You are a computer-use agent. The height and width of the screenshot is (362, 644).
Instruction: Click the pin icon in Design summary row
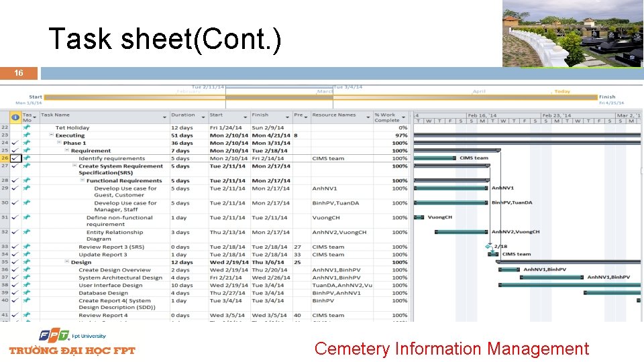coord(27,262)
